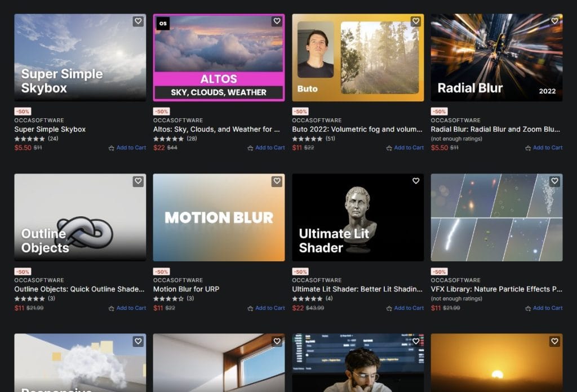Click heart icon on Outline Objects card
The image size is (577, 392).
(138, 181)
